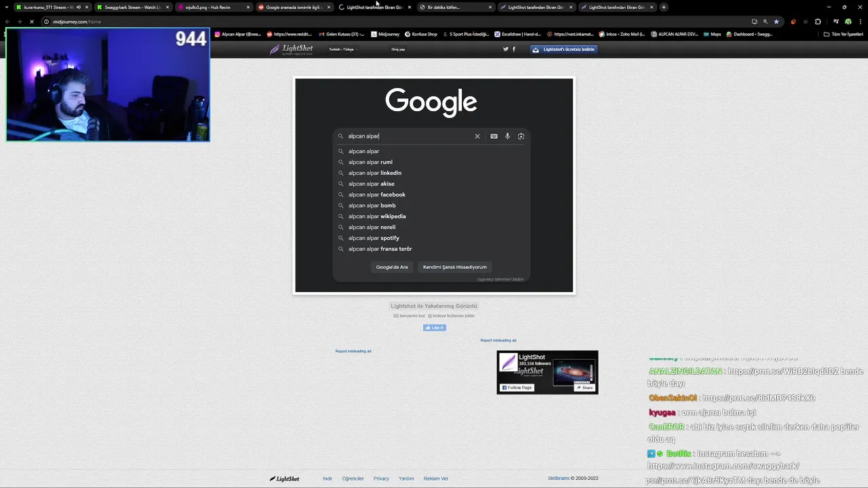Open the Konfuse Shop bookmark

(x=421, y=34)
